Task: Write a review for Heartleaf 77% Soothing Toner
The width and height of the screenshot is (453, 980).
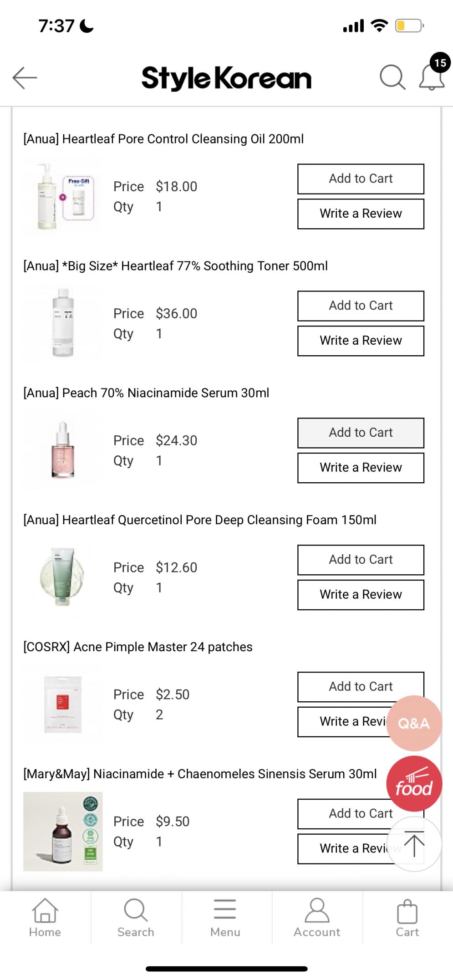Action: point(361,341)
